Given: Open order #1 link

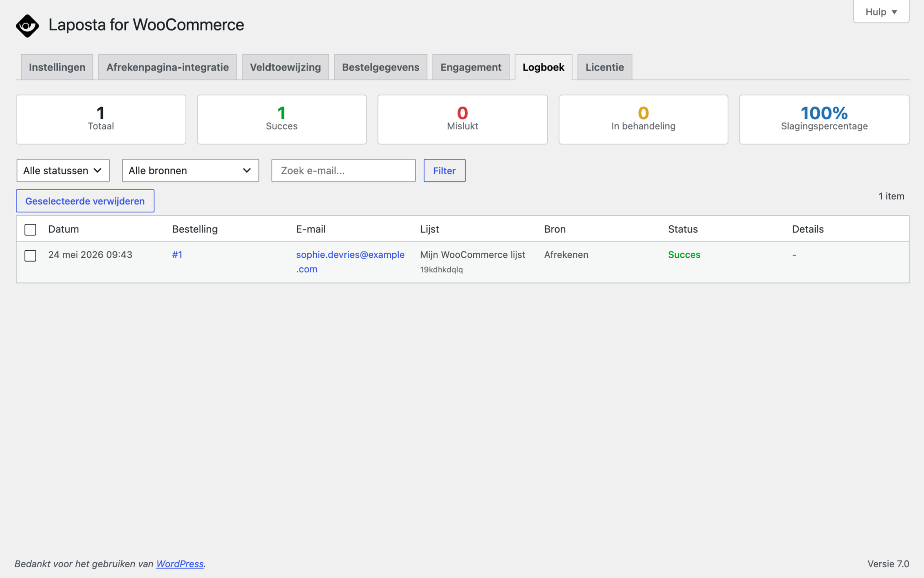Looking at the screenshot, I should (x=177, y=255).
